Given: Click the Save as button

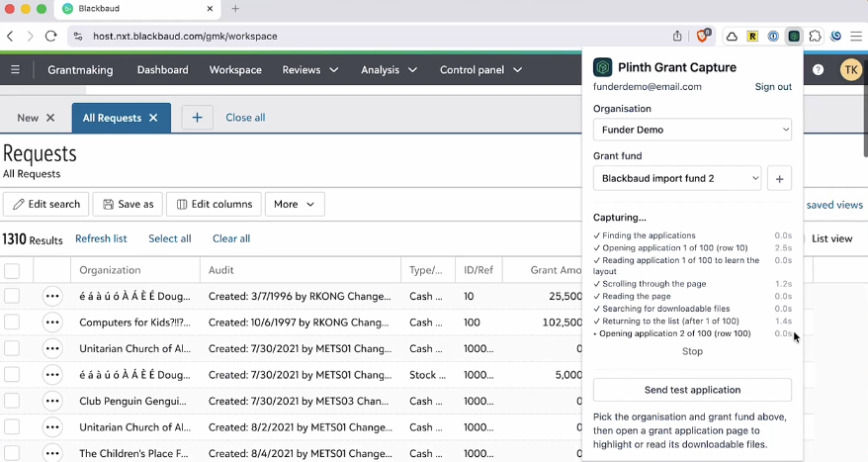Looking at the screenshot, I should [128, 204].
